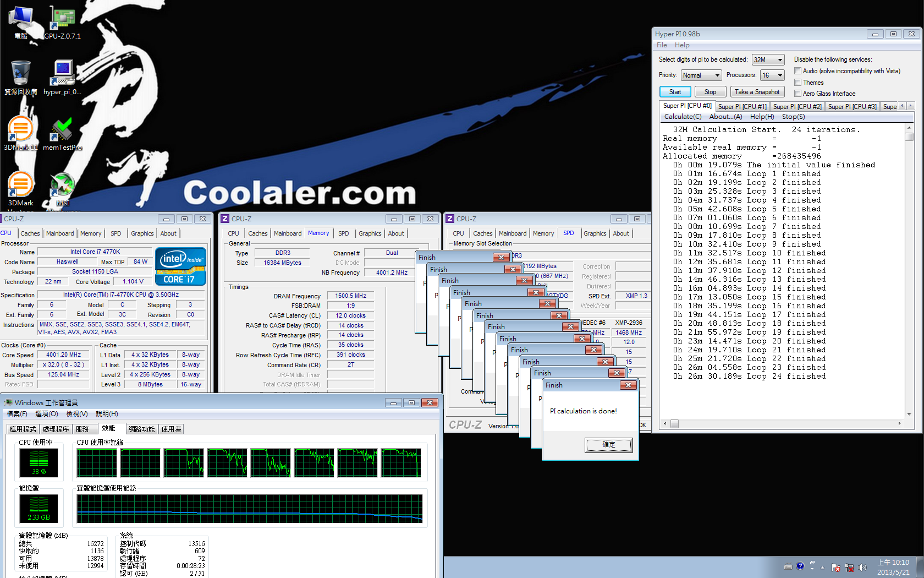Open the Help menu in Hyper PI
The width and height of the screenshot is (924, 578).
(682, 45)
